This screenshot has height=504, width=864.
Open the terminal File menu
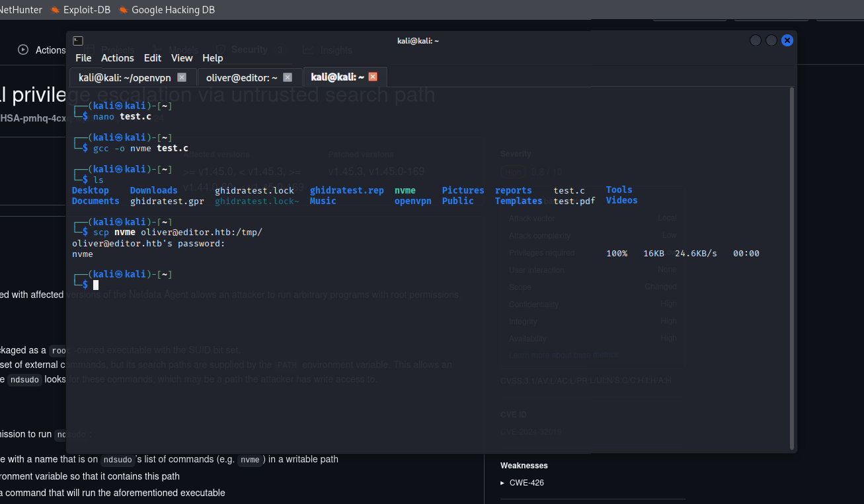tap(83, 58)
